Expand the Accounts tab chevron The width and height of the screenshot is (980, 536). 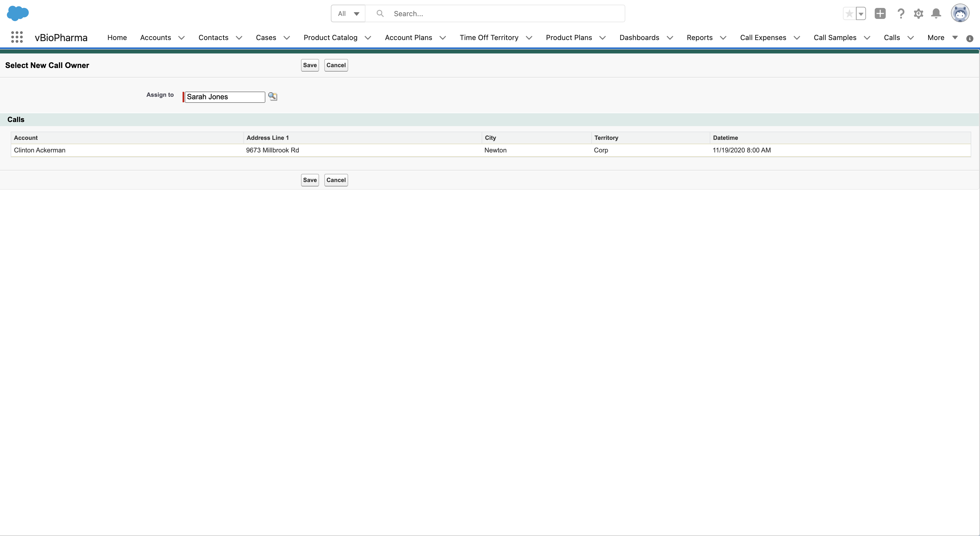(x=181, y=38)
